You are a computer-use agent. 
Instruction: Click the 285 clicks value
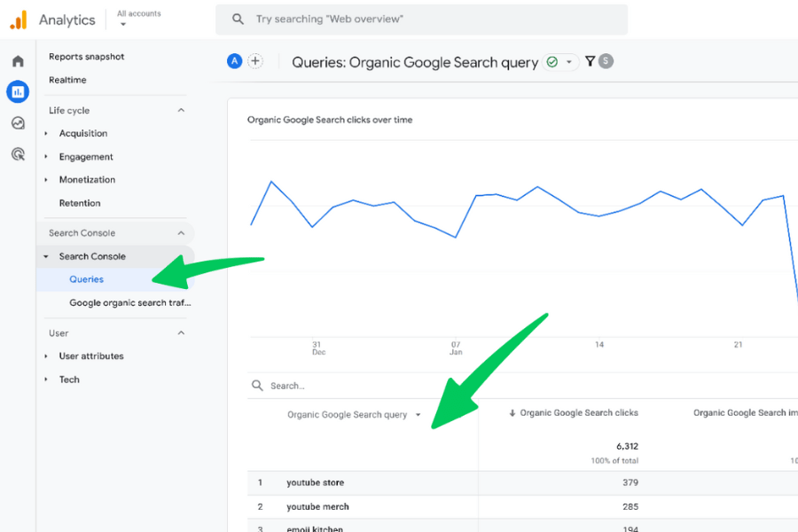pos(630,506)
